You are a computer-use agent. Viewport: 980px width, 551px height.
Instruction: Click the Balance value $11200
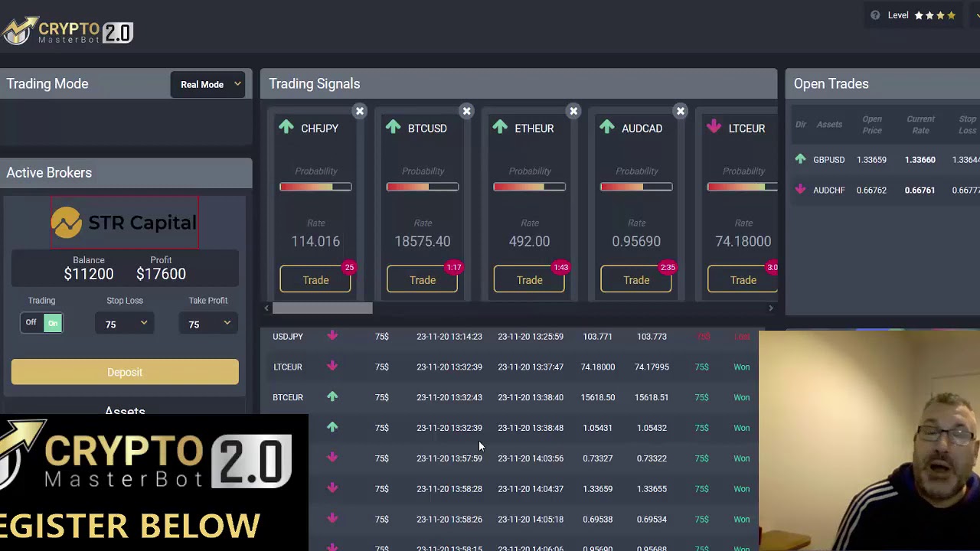click(89, 274)
